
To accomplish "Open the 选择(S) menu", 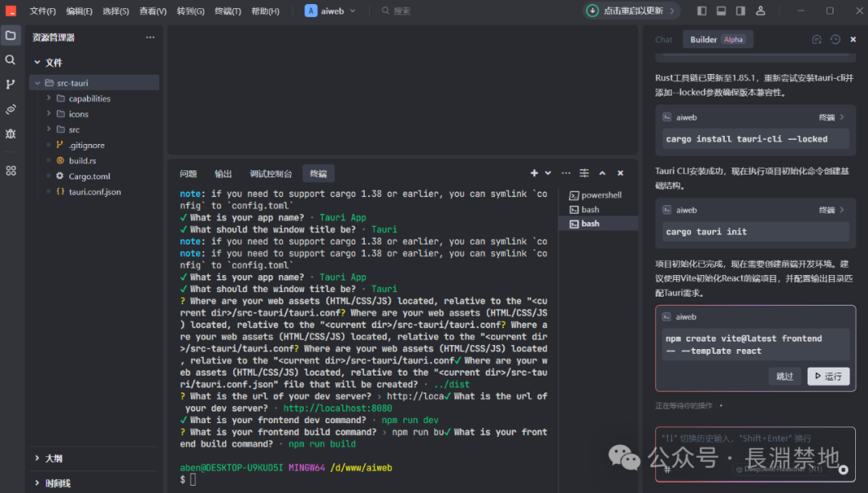I will click(x=116, y=11).
